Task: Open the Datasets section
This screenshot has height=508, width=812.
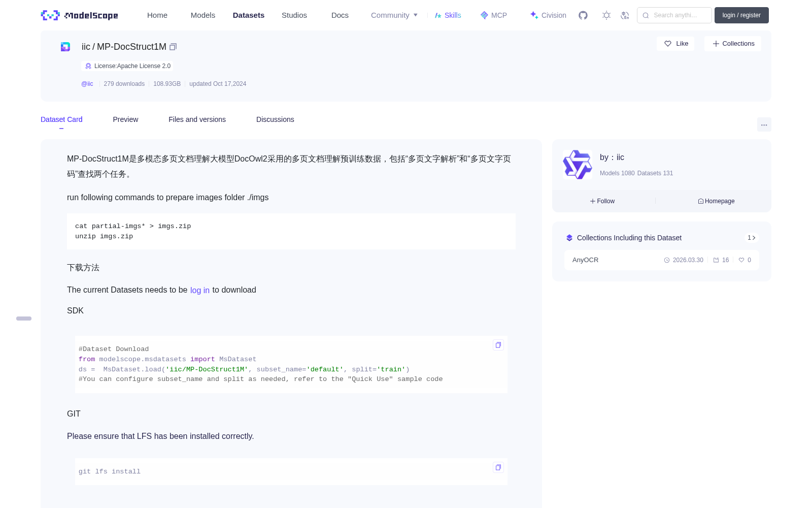Action: 249,15
